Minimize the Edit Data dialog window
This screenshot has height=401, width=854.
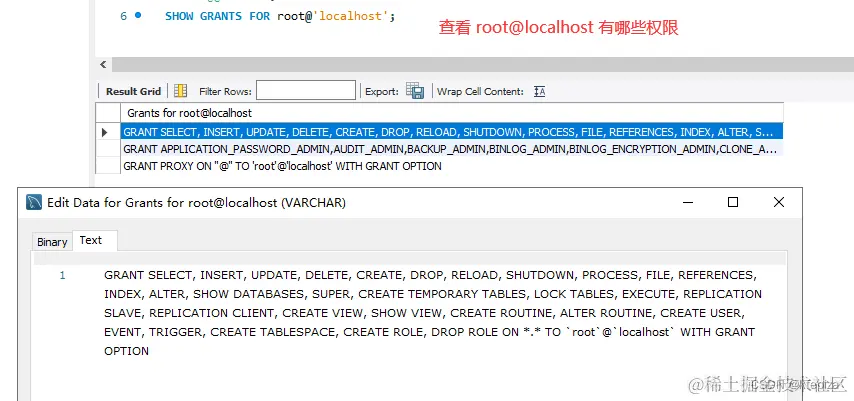(688, 202)
